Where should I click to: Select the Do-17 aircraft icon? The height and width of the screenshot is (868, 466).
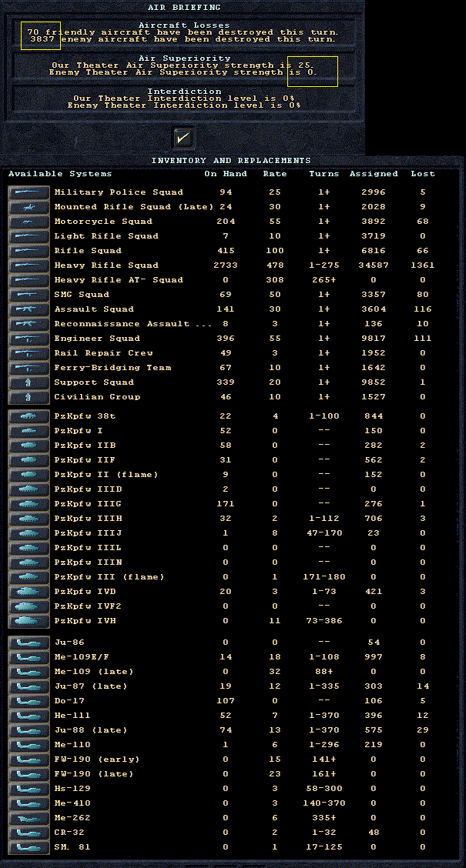[x=29, y=701]
